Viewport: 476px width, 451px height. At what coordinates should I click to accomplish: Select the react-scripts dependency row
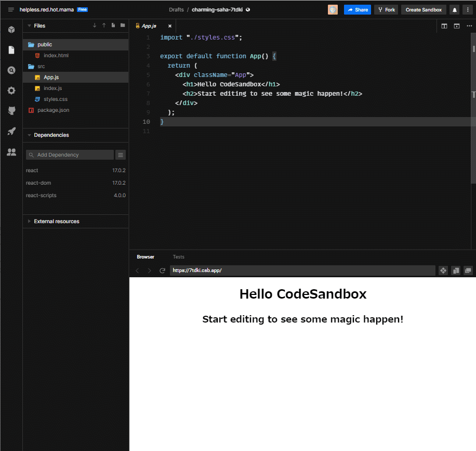click(75, 196)
